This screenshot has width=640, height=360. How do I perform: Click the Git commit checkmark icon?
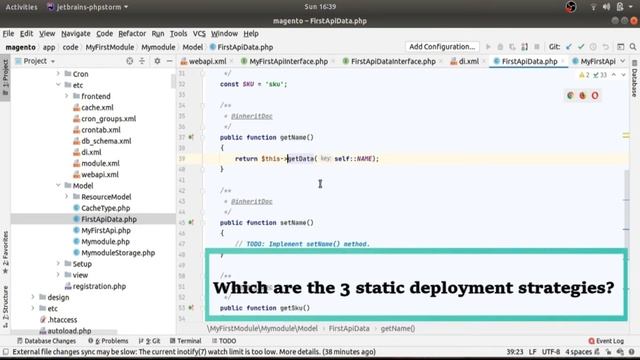tap(581, 47)
